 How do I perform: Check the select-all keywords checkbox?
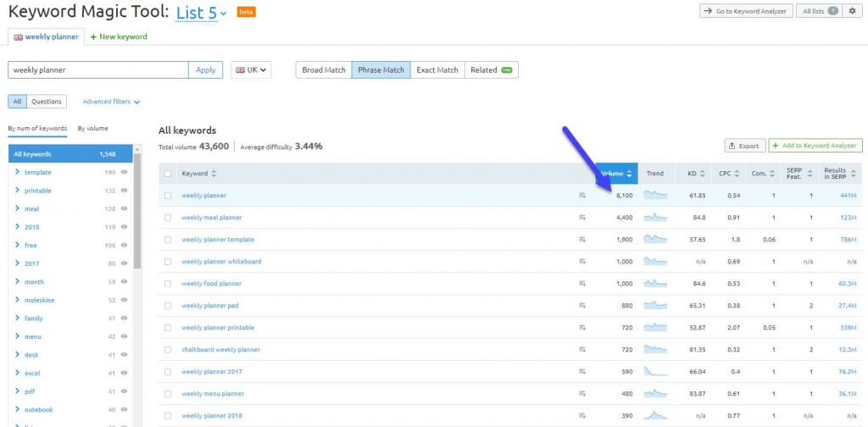click(168, 174)
